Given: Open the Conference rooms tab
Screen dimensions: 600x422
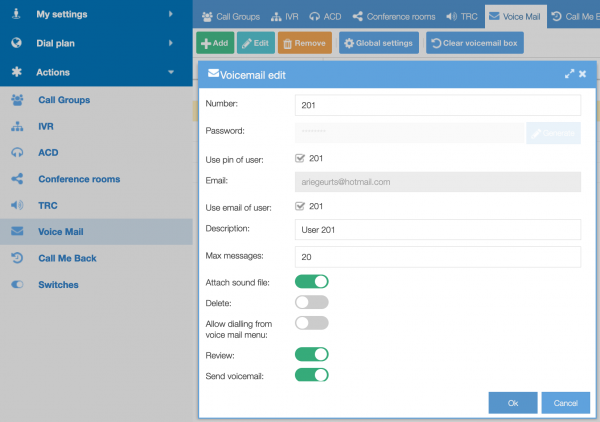Looking at the screenshot, I should coord(394,16).
